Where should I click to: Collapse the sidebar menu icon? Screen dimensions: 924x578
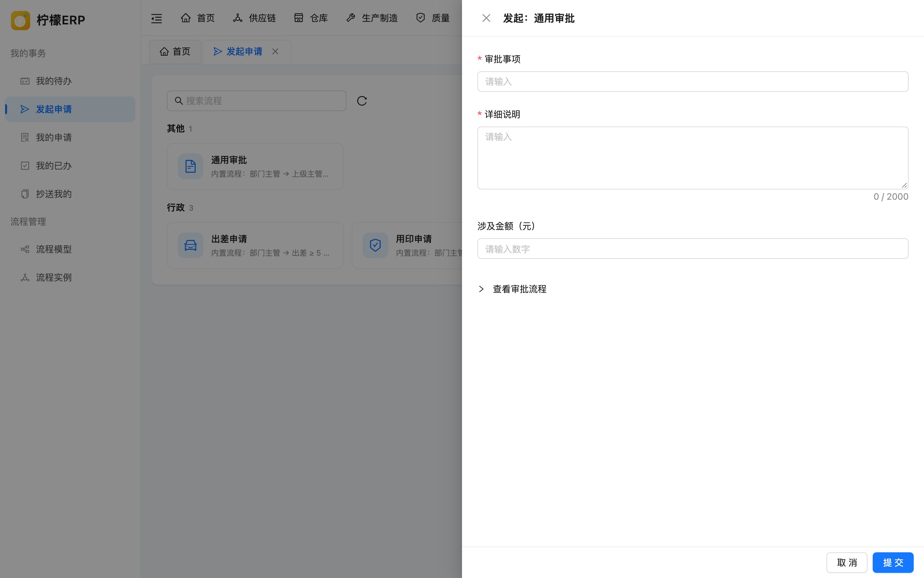point(156,18)
